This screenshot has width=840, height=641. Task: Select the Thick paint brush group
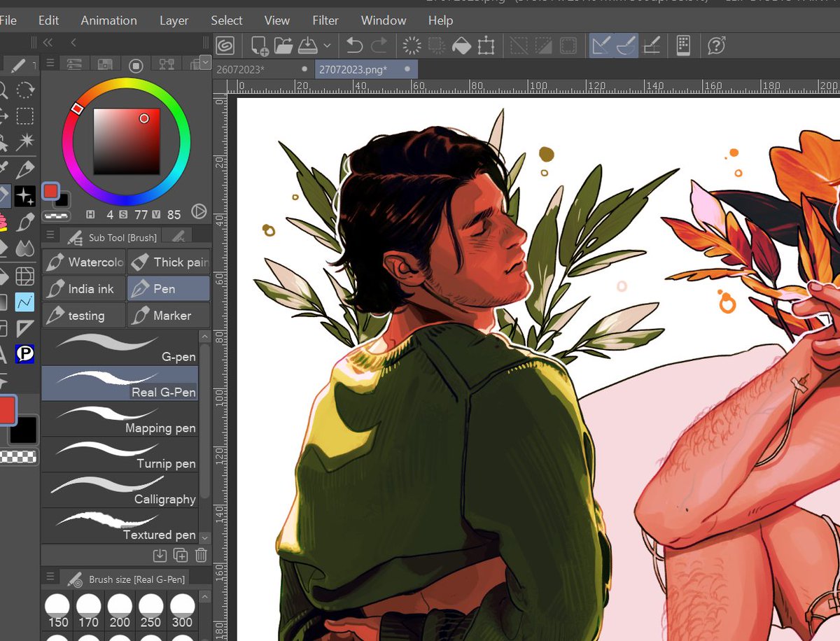coord(169,262)
